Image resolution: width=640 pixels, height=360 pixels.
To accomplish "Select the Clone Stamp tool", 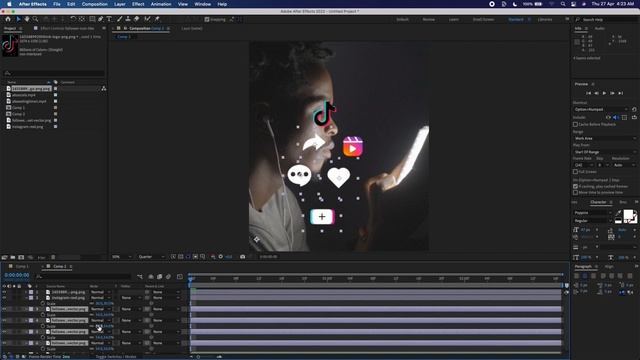I will [x=128, y=19].
